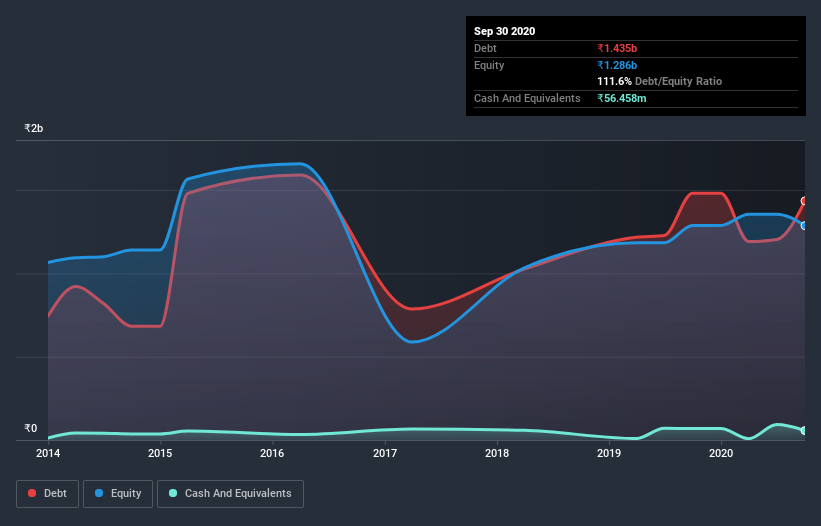Click the blue Equity data point marker
Viewport: 821px width, 526px height.
(804, 226)
